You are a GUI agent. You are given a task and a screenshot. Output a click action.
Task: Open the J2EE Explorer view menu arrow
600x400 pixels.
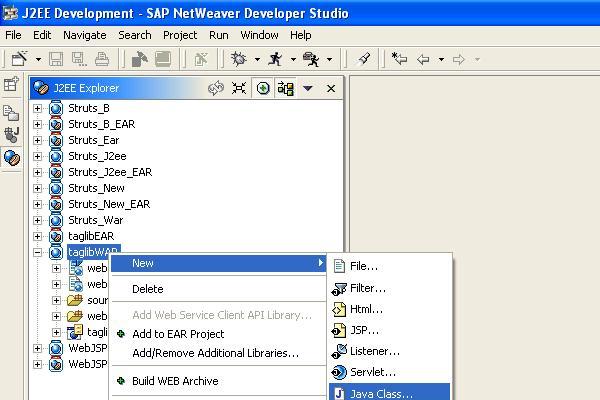308,88
